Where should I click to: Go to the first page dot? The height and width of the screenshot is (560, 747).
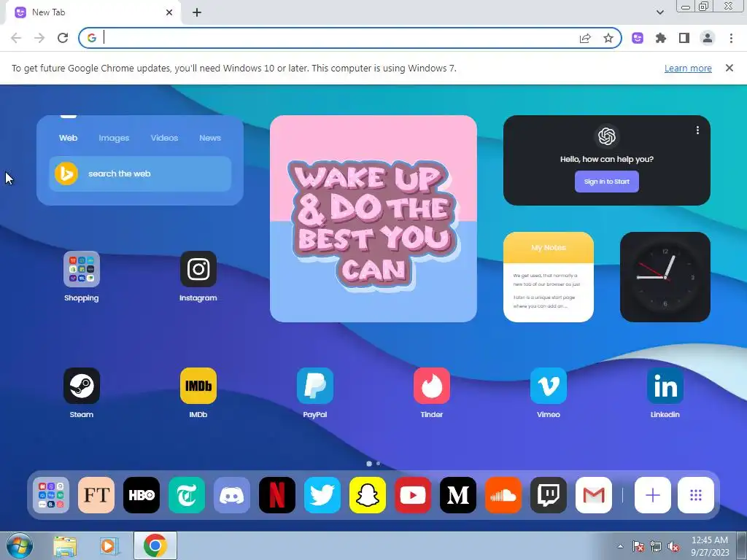pyautogui.click(x=368, y=463)
